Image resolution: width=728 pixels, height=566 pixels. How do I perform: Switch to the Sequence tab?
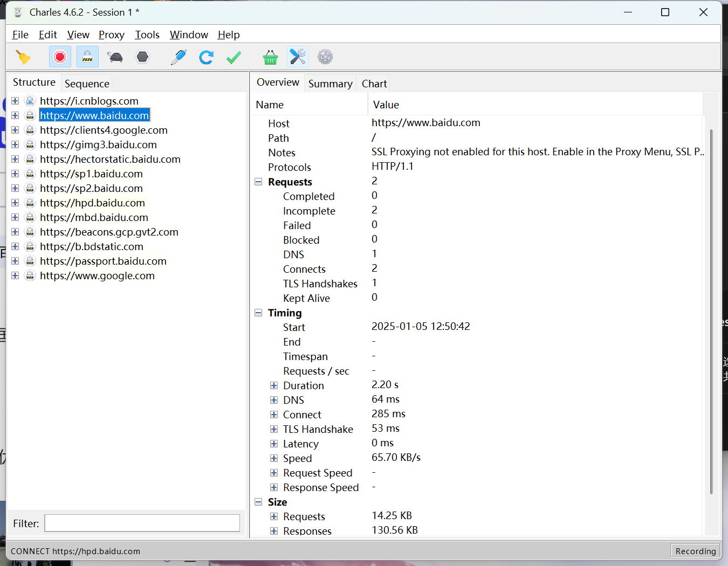(87, 84)
